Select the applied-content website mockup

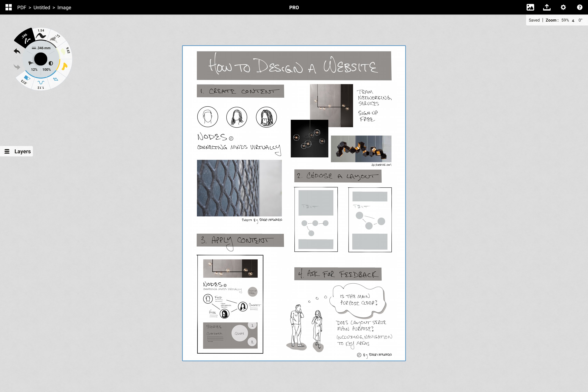[230, 304]
